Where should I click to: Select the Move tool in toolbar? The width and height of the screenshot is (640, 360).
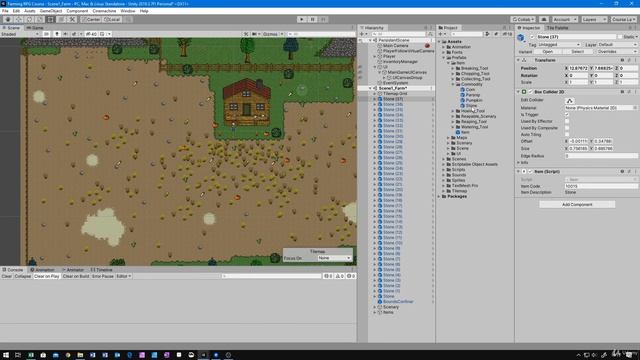18,19
